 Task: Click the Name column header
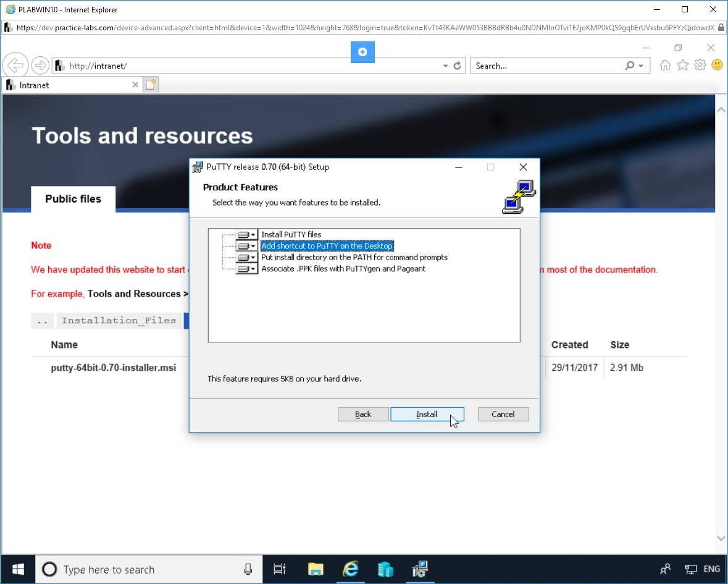pyautogui.click(x=64, y=345)
